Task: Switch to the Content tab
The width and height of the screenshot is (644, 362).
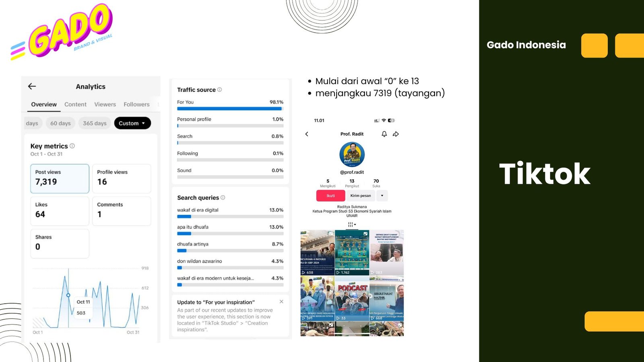Action: click(x=75, y=105)
